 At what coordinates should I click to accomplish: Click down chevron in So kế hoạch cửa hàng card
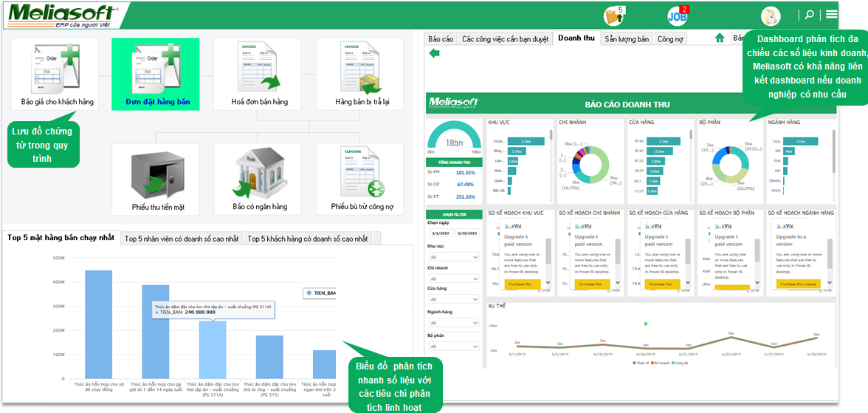[688, 283]
